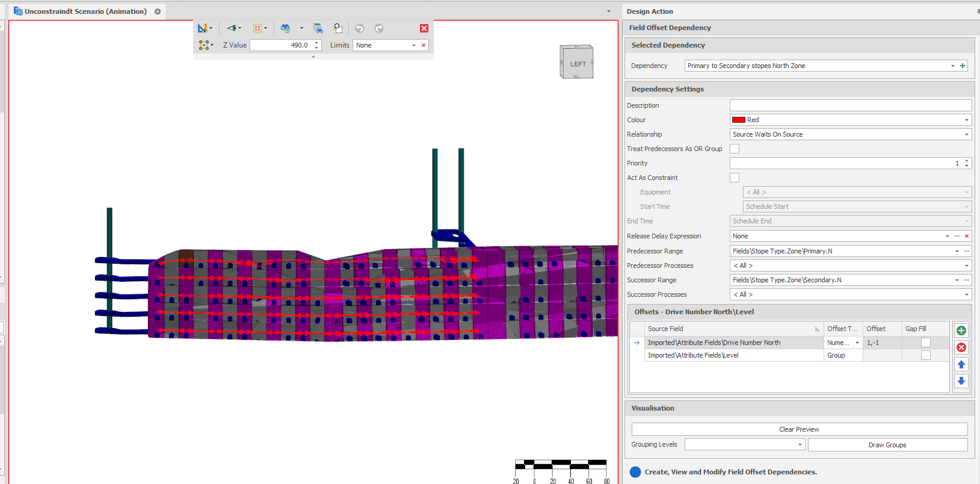Delete selected offset row with red X
The height and width of the screenshot is (484, 980).
pyautogui.click(x=961, y=347)
